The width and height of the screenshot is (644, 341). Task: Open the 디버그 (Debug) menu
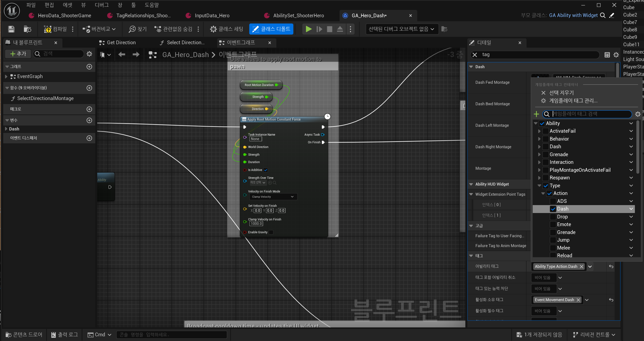pos(102,5)
